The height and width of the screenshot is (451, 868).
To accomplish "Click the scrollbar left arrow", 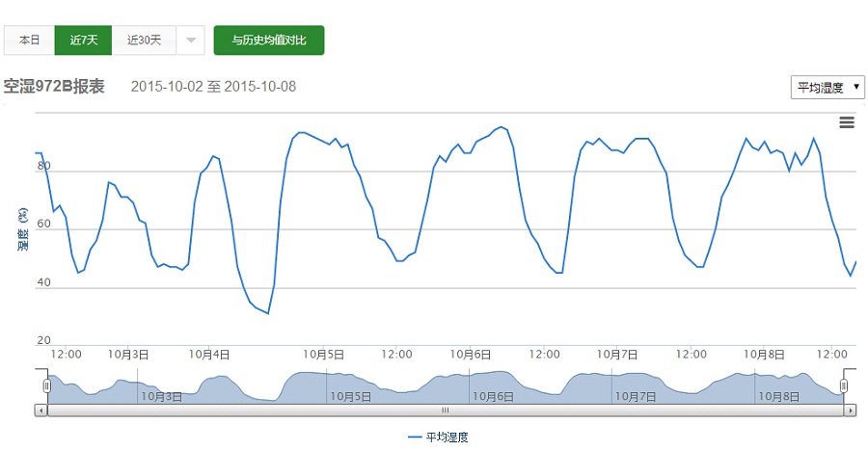I will tap(41, 410).
